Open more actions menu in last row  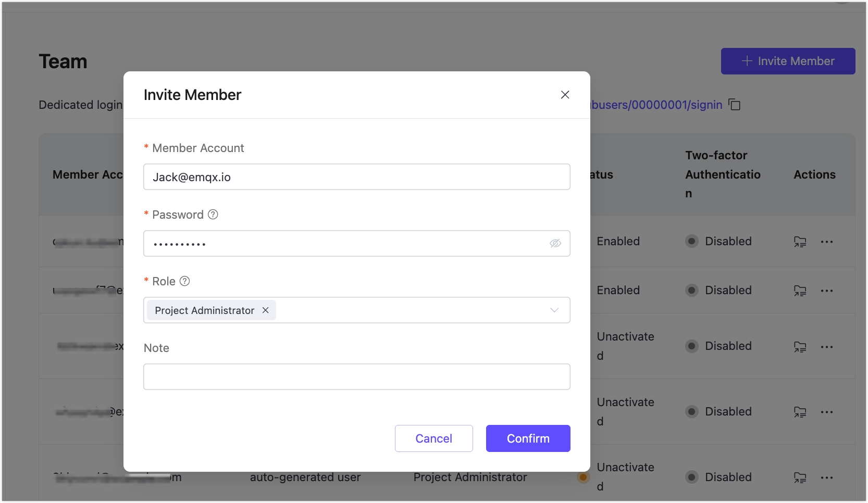click(x=827, y=477)
